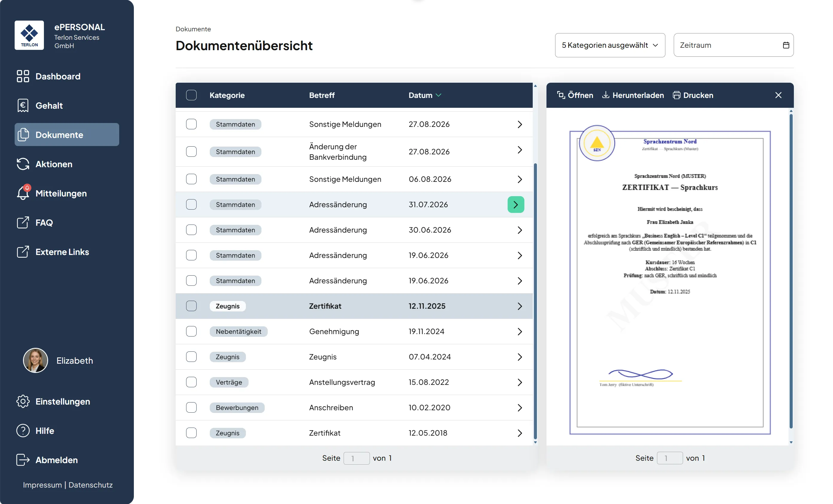The image size is (833, 504).
Task: Expand the Sonstige Meldungen 06.08.2026 row arrow
Action: pos(520,179)
